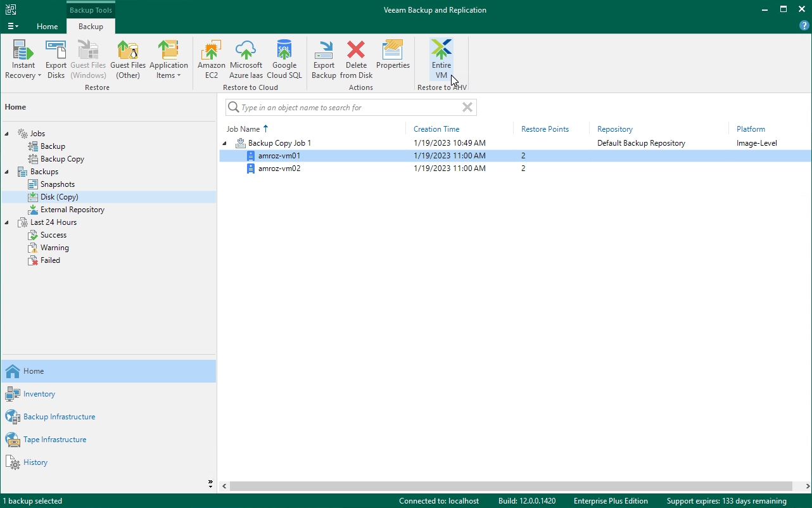Select the amroz-vm01 backup row
The height and width of the screenshot is (508, 812).
point(516,156)
